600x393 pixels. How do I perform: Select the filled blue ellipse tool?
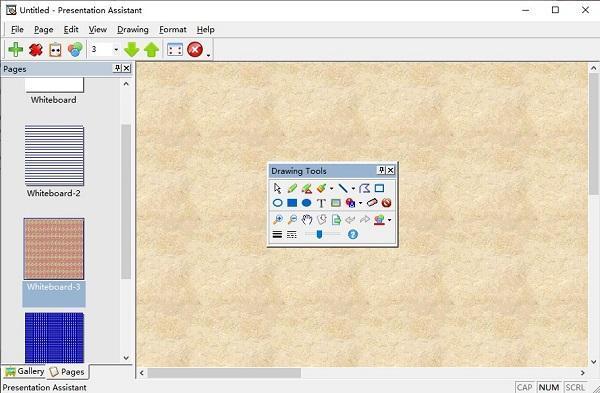[307, 203]
